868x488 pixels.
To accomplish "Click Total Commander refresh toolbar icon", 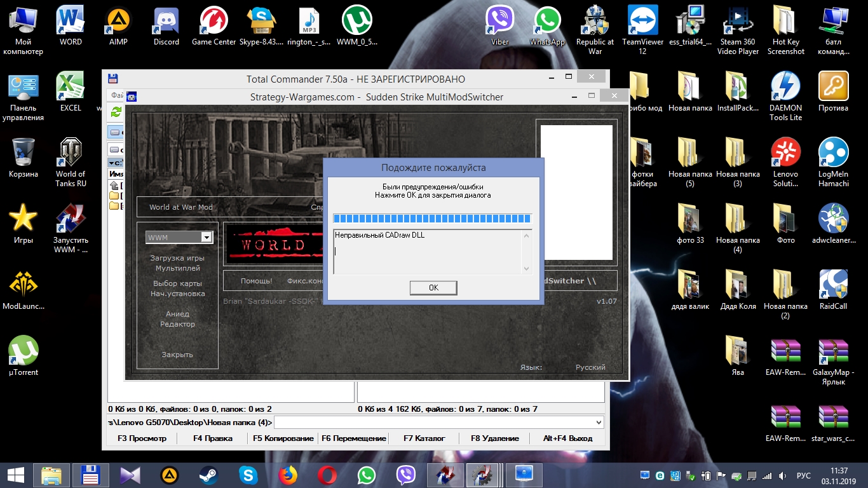I will [x=116, y=112].
